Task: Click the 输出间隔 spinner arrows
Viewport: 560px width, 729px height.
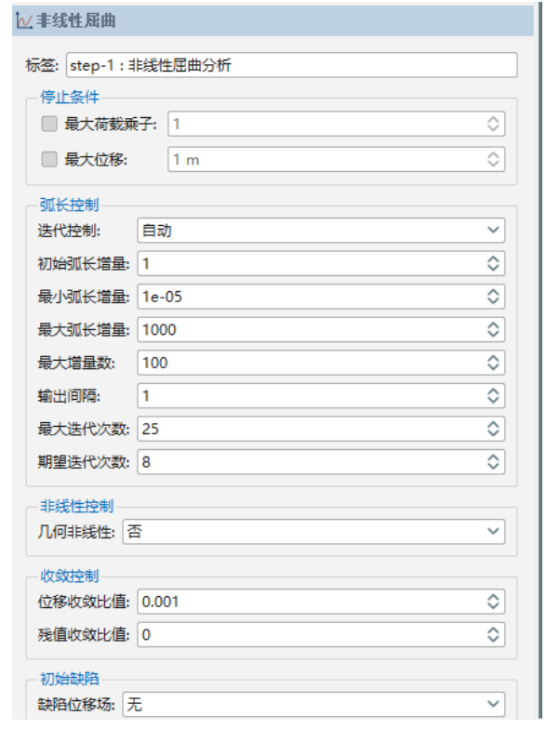Action: (493, 395)
